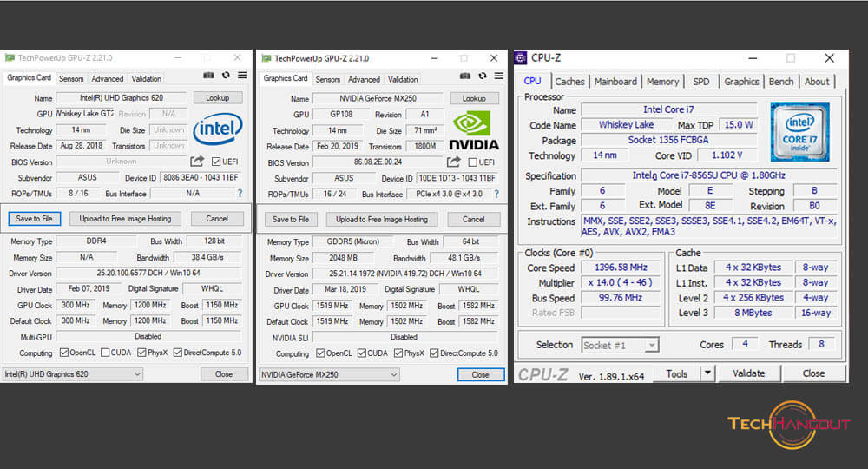Click the camera icon in NVIDIA GPU-Z window
Screen dimensions: 868x469
point(465,76)
